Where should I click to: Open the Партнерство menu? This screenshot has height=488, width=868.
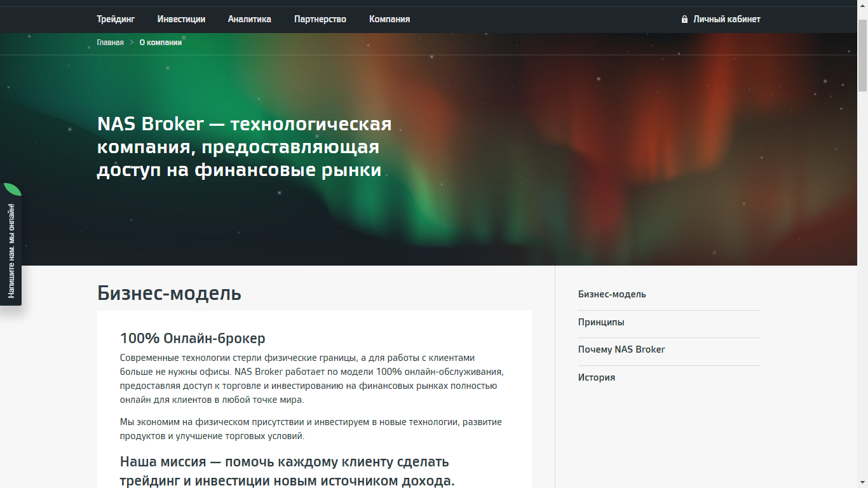320,19
